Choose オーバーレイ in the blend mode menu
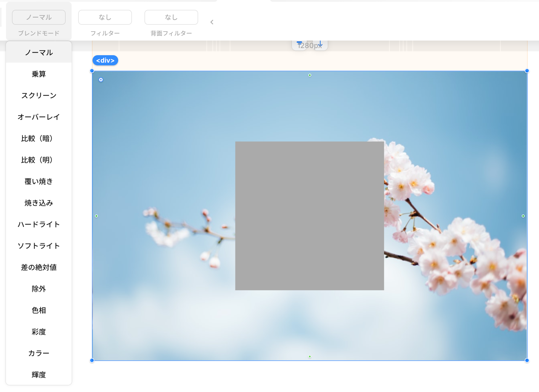Screen dimensions: 539x392 tap(39, 117)
